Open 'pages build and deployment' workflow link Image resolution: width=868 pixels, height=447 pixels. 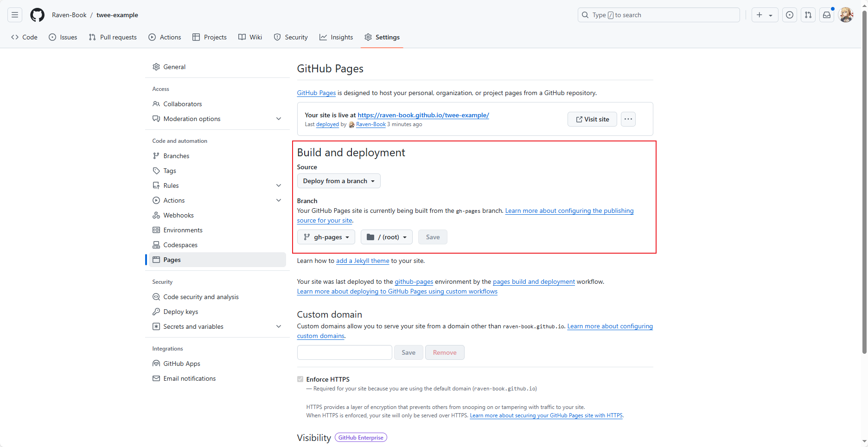tap(534, 281)
